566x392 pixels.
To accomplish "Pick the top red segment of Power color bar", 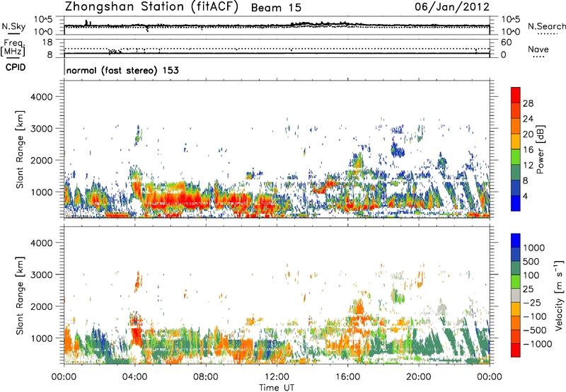I will click(516, 95).
